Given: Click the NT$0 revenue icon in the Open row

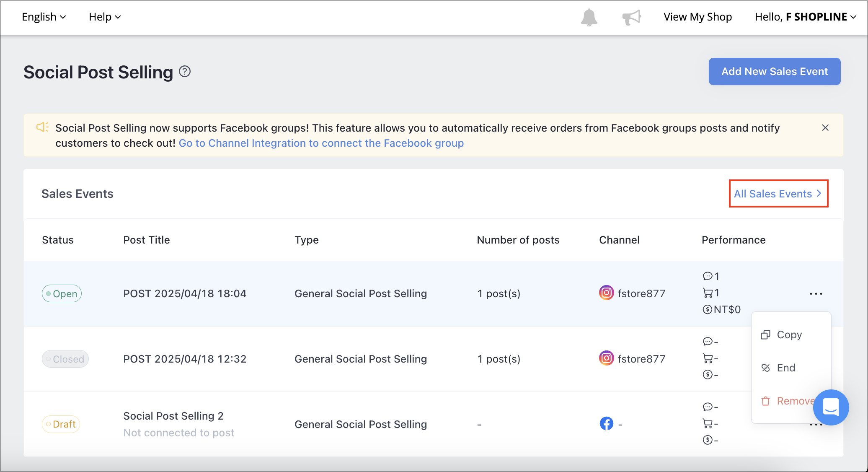Looking at the screenshot, I should [707, 309].
